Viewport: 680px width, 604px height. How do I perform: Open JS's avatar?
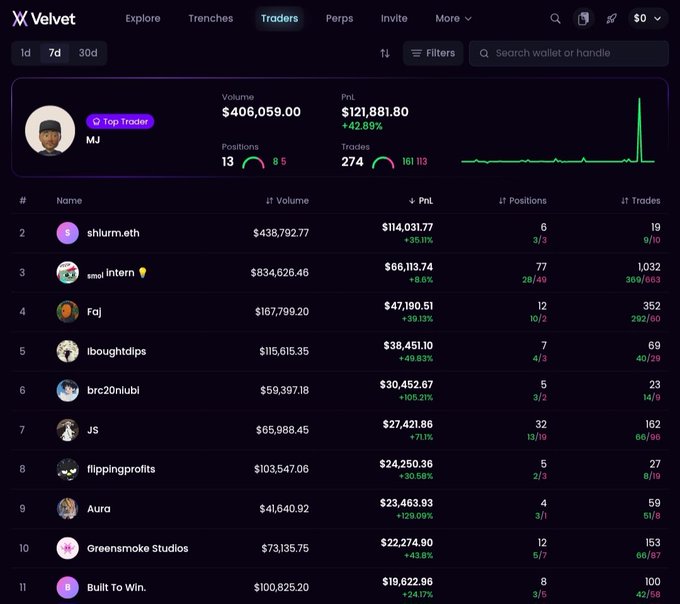[68, 430]
